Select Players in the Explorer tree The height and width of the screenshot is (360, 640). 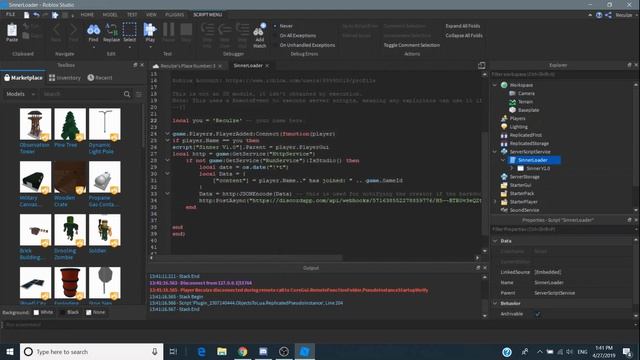(x=517, y=118)
